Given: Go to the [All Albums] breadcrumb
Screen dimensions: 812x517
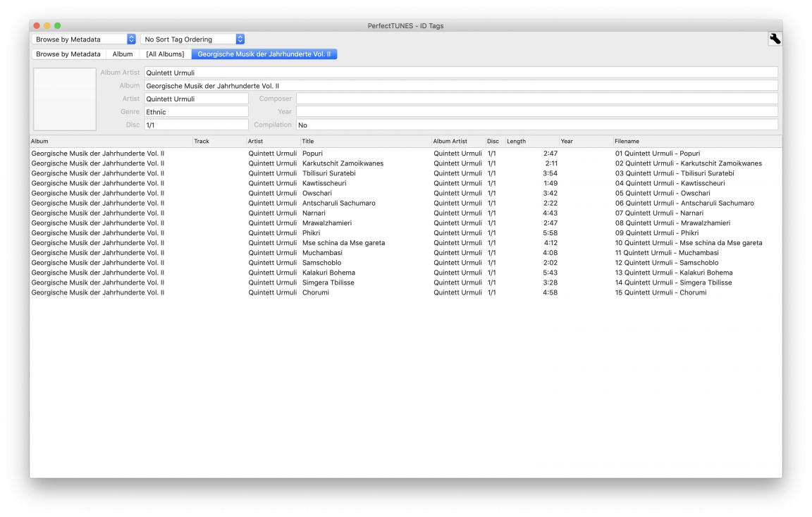Looking at the screenshot, I should 165,54.
